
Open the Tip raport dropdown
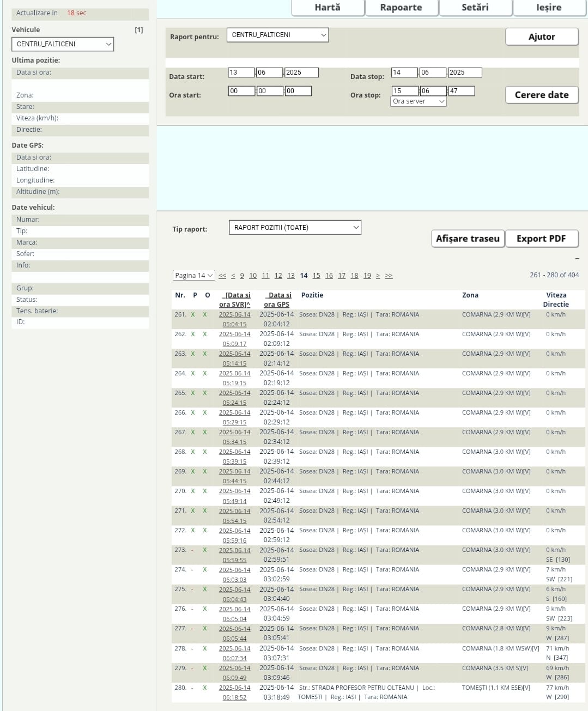point(295,228)
